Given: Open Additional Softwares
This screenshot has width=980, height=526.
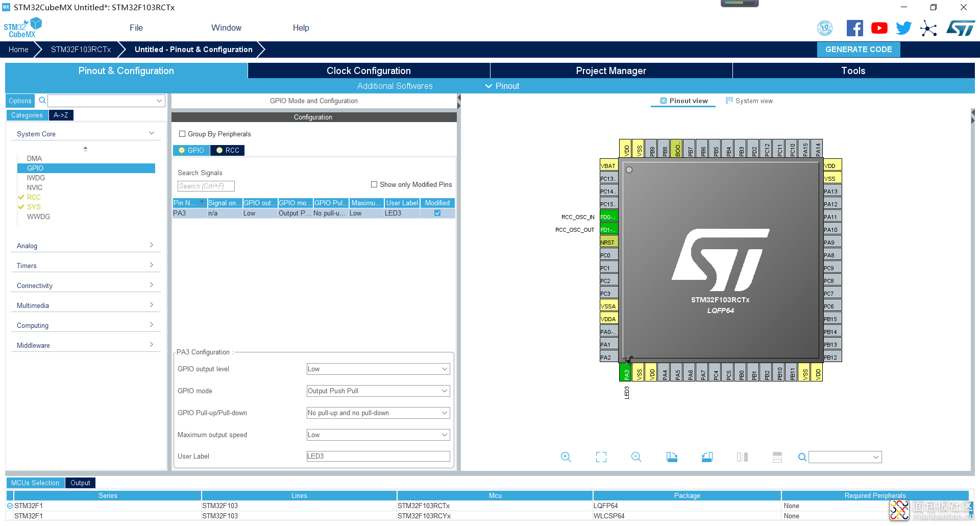Looking at the screenshot, I should (x=395, y=86).
